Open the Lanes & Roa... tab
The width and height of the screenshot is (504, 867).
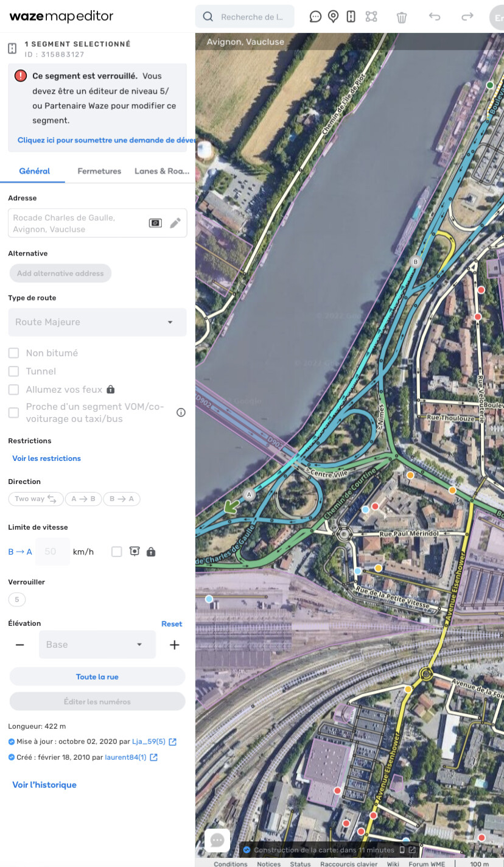tap(162, 171)
